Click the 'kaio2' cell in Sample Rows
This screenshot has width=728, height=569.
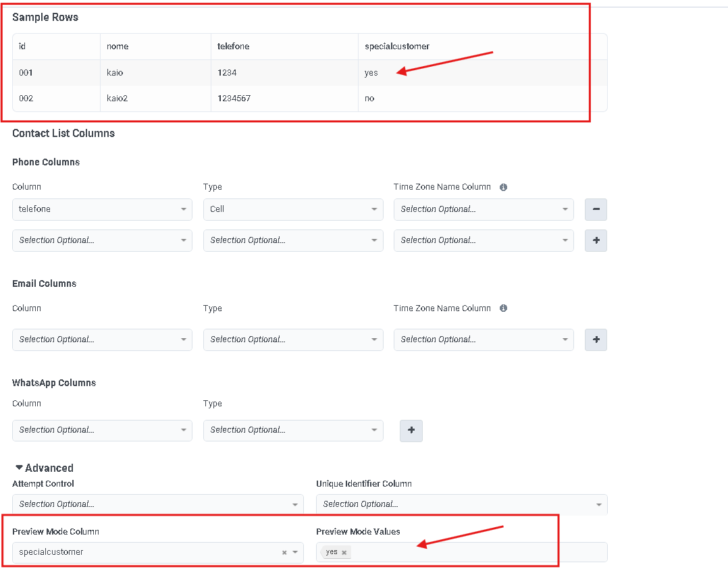click(118, 99)
